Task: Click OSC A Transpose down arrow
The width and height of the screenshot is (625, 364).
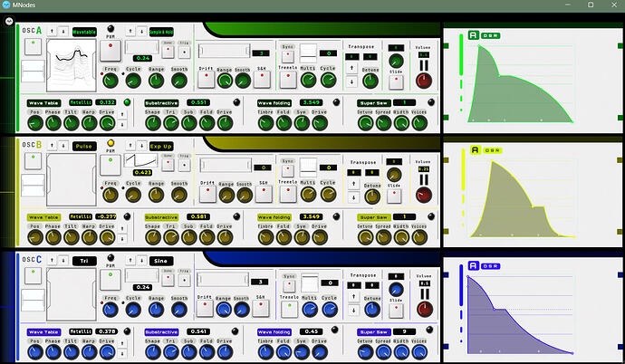Action: [351, 82]
